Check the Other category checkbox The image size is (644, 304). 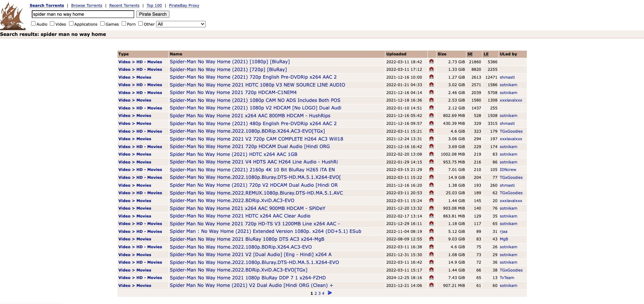tap(140, 24)
